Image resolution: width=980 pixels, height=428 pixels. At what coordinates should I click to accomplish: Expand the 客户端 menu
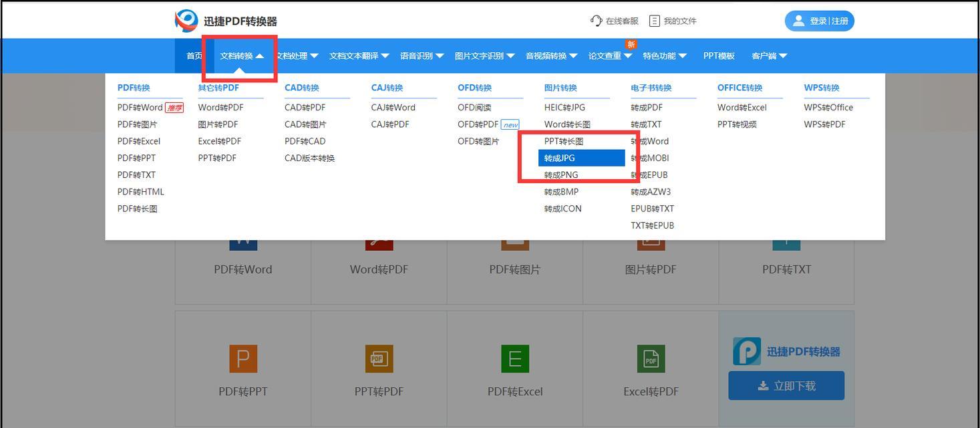[770, 56]
